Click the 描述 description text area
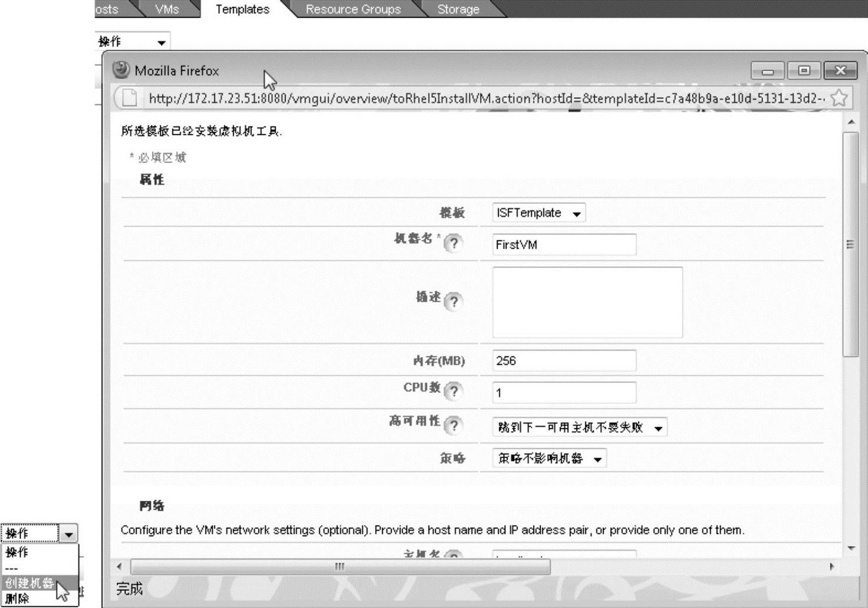868x608 pixels. [588, 302]
